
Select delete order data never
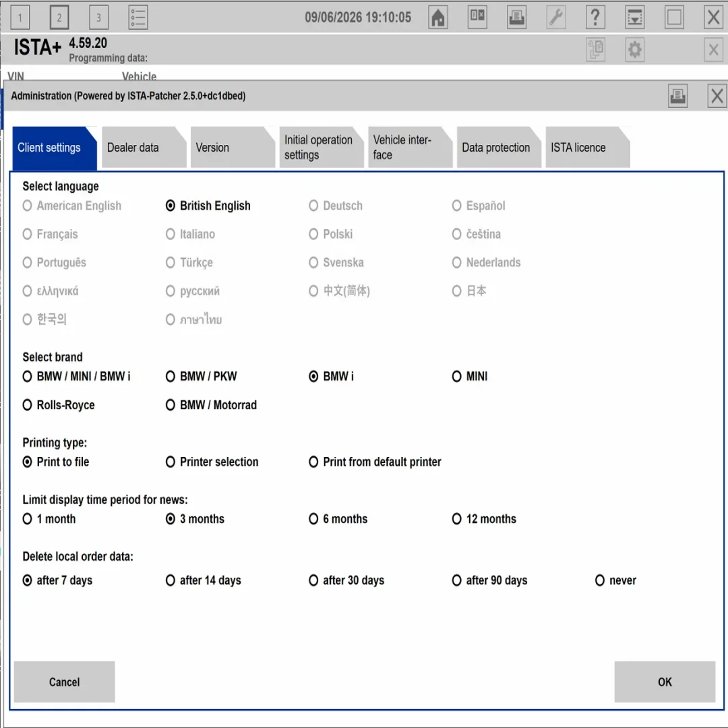[615, 580]
